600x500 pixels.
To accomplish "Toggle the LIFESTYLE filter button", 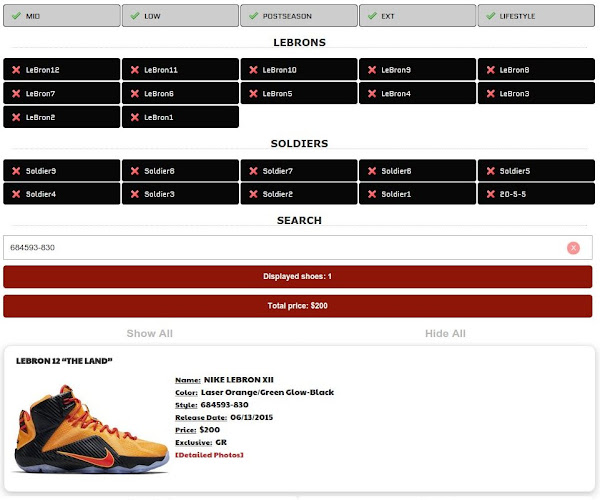I will (536, 16).
